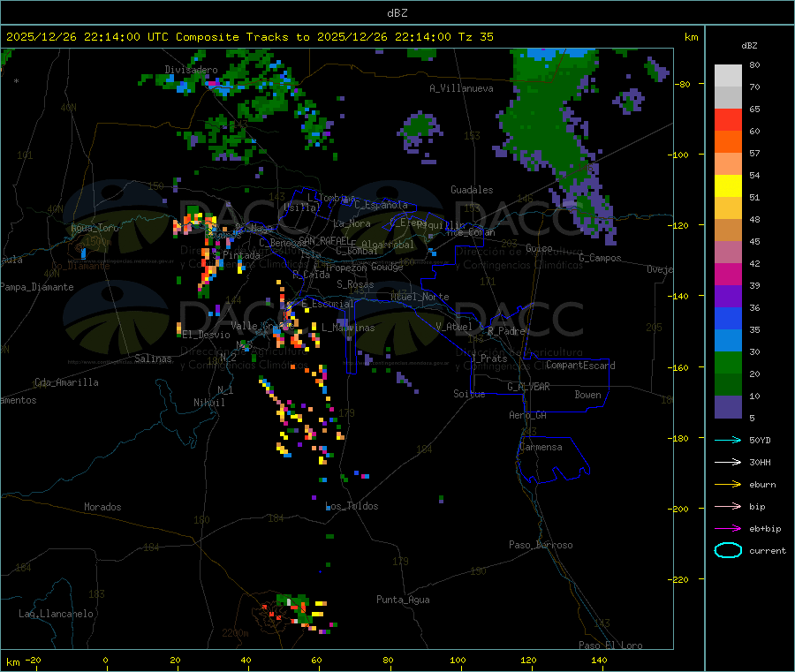Click the Pampa_Diamante location label
The width and height of the screenshot is (795, 672).
point(37,287)
